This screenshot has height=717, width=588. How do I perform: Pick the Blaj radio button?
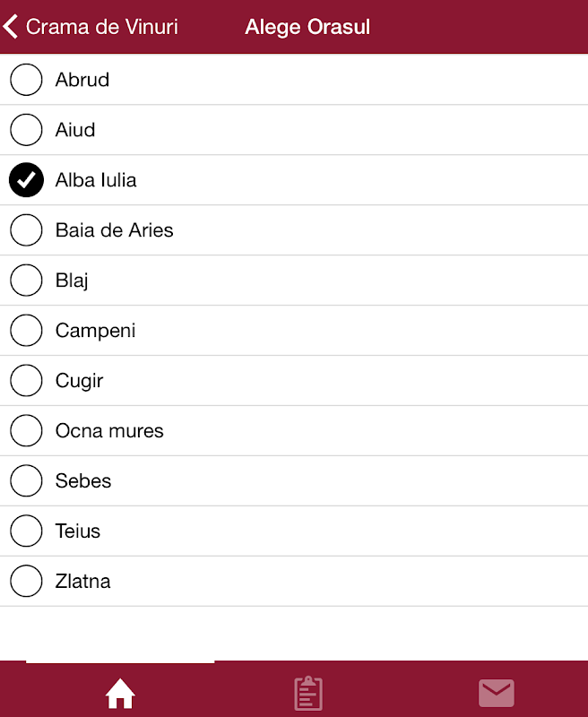click(x=26, y=281)
